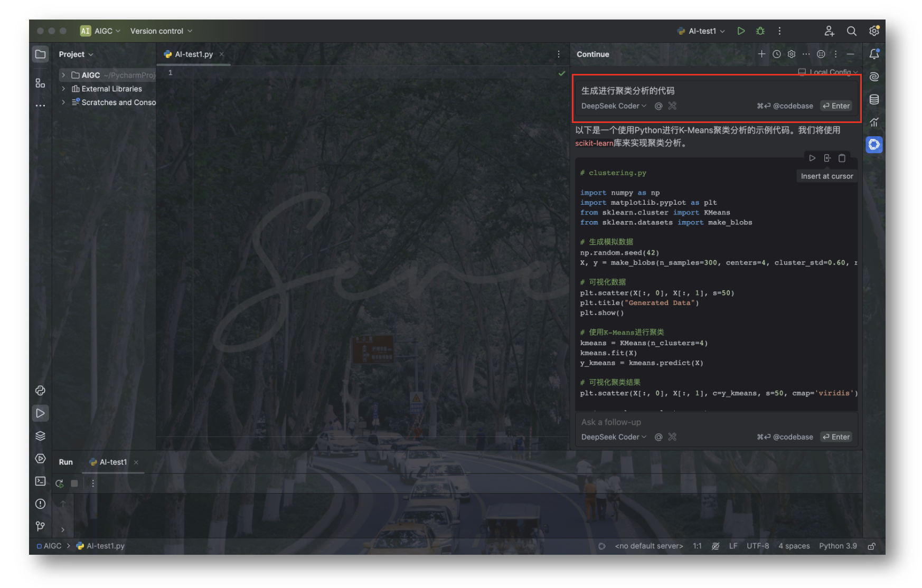Screen dimensions: 922x588
Task: Click the @ icon in follow-up box
Action: 658,437
